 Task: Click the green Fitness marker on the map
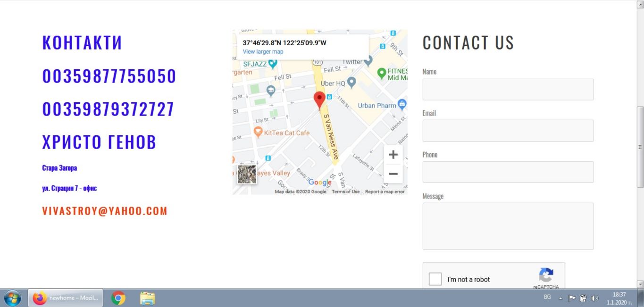click(x=382, y=74)
